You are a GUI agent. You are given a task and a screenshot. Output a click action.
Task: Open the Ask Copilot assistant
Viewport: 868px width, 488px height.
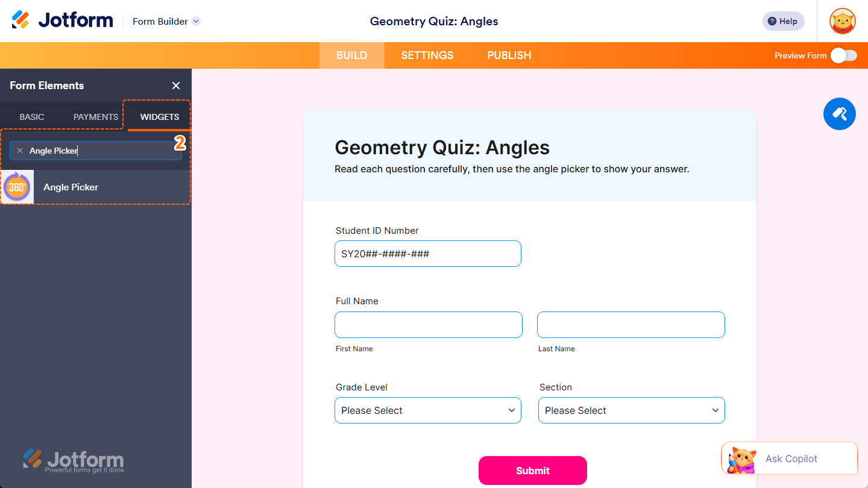pyautogui.click(x=790, y=458)
